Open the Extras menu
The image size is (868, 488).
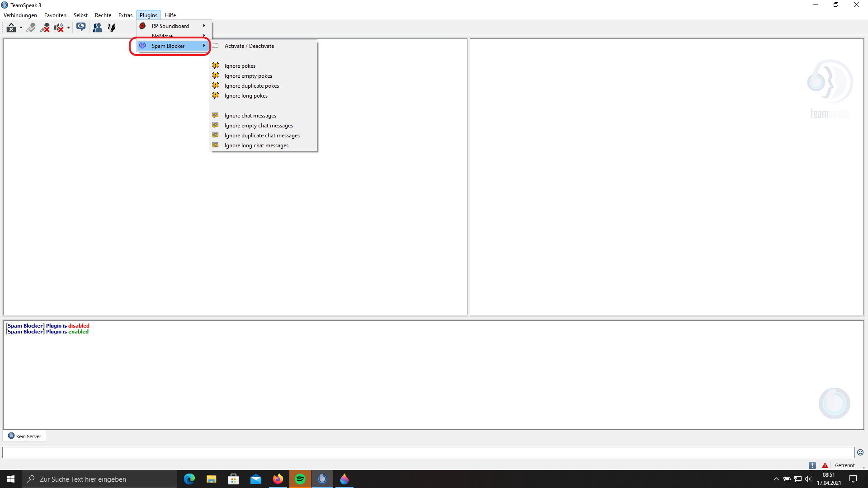tap(125, 15)
